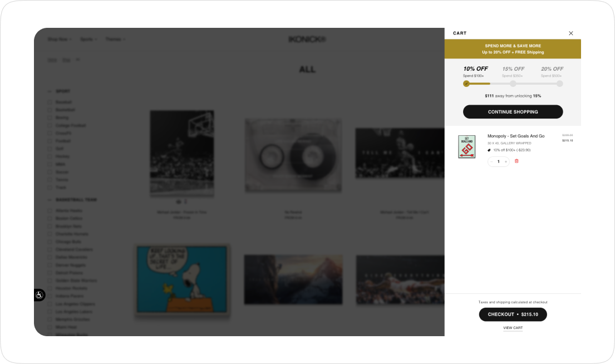This screenshot has width=615, height=364.
Task: Open Monopoly - Set Goals And Go product link
Action: tap(516, 136)
